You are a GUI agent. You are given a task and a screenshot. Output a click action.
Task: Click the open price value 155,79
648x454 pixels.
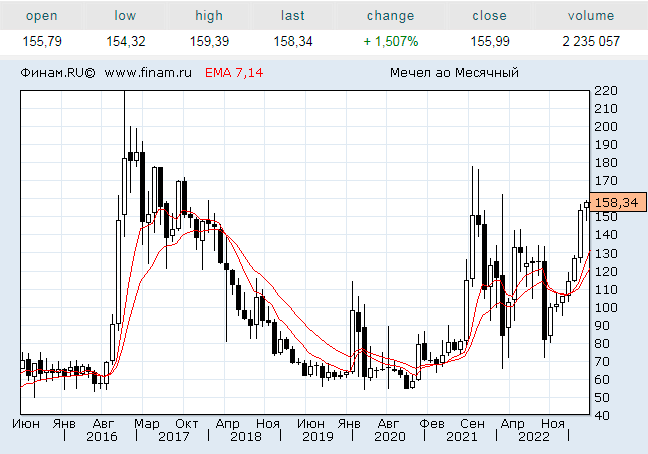(41, 41)
